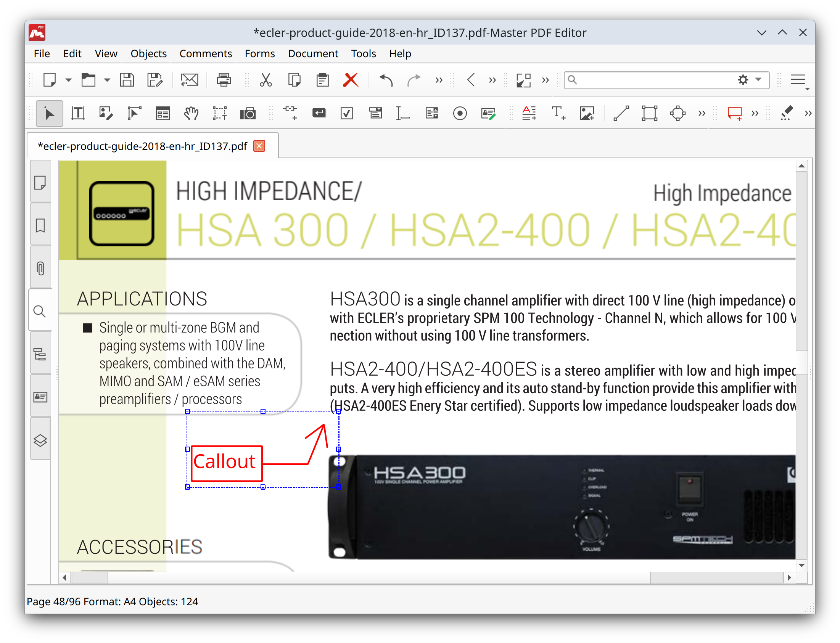Select the Check Box form field tool
This screenshot has width=840, height=643.
(x=346, y=113)
